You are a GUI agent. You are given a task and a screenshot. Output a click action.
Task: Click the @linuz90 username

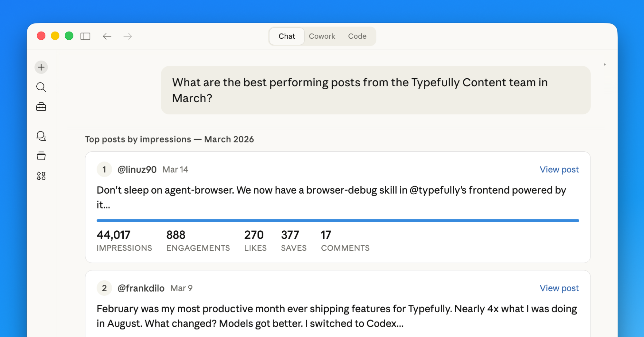point(137,169)
